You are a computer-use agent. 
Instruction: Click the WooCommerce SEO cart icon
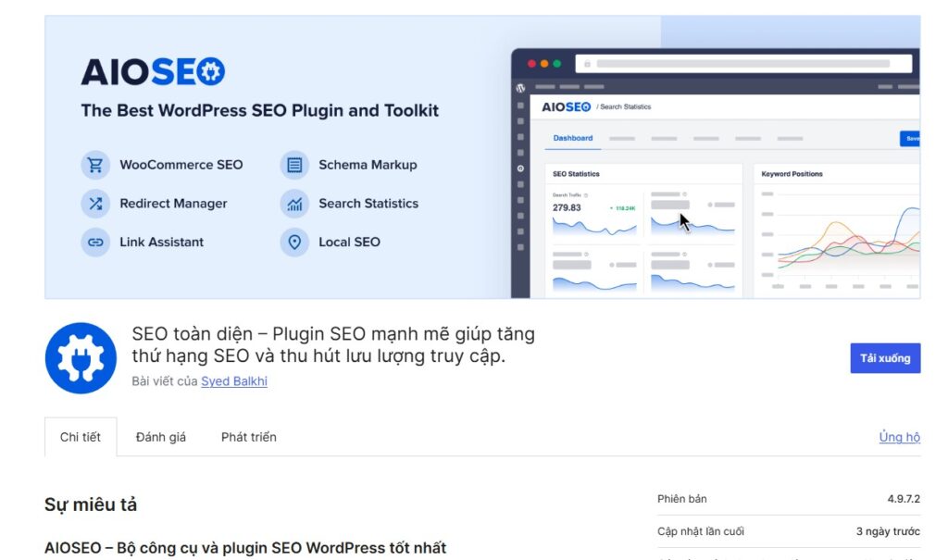[95, 165]
